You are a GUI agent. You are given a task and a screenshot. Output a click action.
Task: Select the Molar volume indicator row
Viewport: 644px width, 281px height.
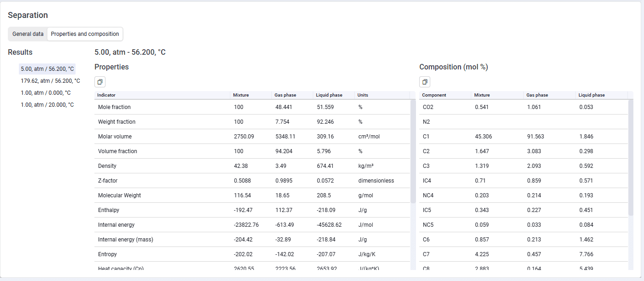252,137
